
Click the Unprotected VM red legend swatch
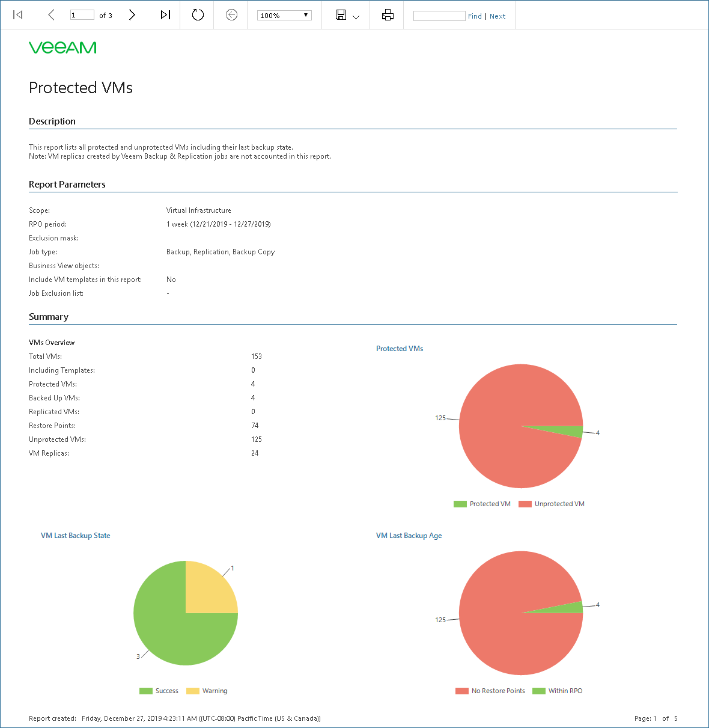[x=525, y=504]
